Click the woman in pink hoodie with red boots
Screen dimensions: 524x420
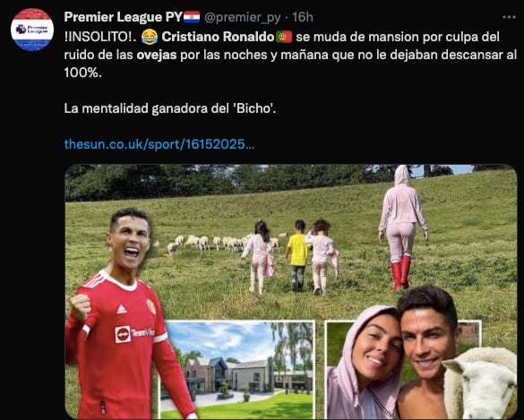(403, 227)
